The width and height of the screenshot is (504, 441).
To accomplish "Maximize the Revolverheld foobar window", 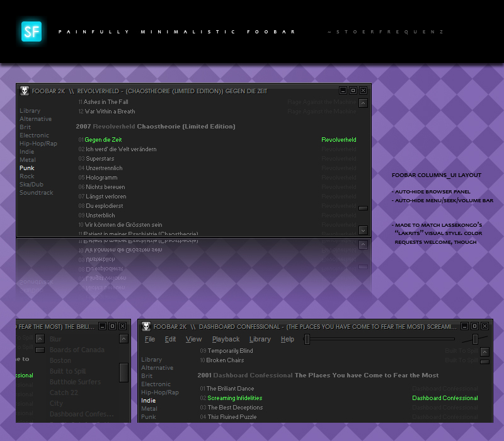I will click(x=353, y=91).
